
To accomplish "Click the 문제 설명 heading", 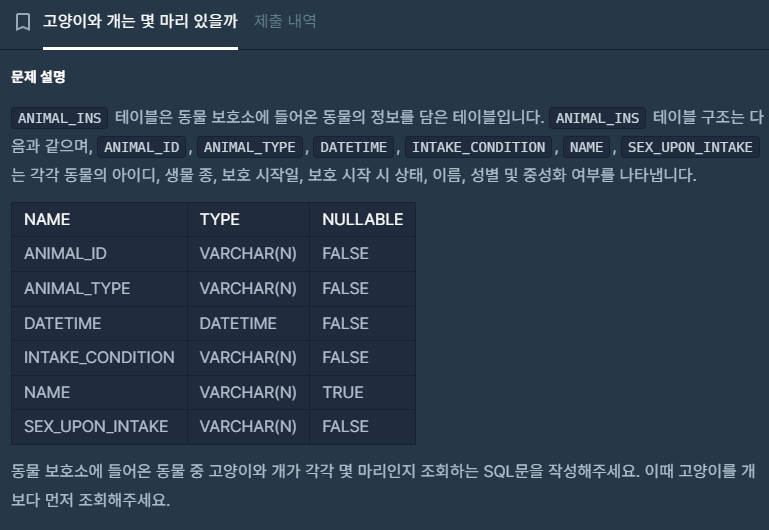I will tap(38, 76).
